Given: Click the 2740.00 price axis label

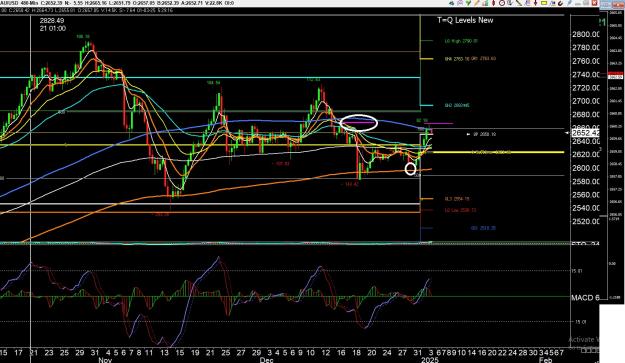Looking at the screenshot, I should coord(586,75).
